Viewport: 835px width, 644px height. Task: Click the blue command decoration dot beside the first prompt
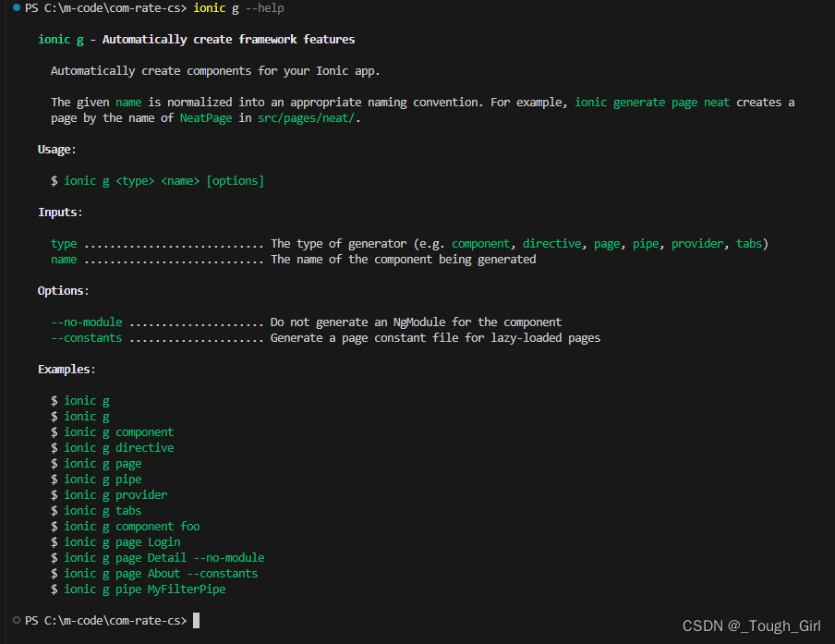pos(16,7)
